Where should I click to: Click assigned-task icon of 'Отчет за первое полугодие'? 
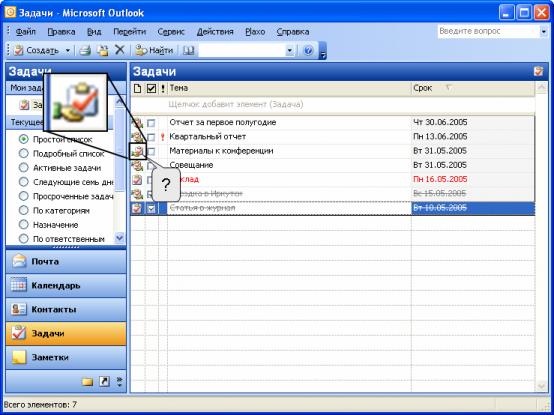(137, 123)
